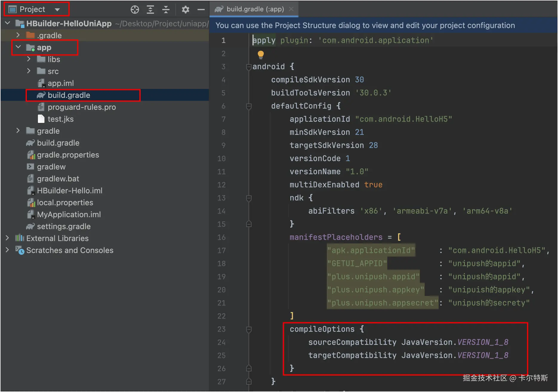Image resolution: width=558 pixels, height=392 pixels.
Task: Click the app.iml file icon
Action: click(x=41, y=83)
